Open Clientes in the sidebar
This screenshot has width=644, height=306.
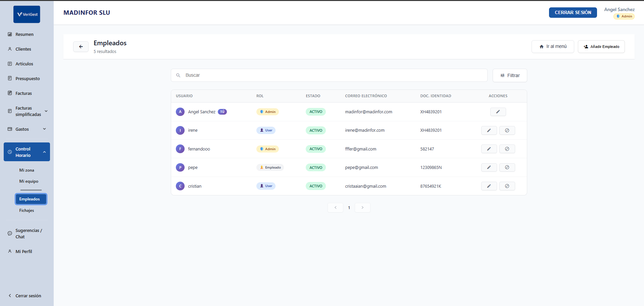tap(23, 49)
